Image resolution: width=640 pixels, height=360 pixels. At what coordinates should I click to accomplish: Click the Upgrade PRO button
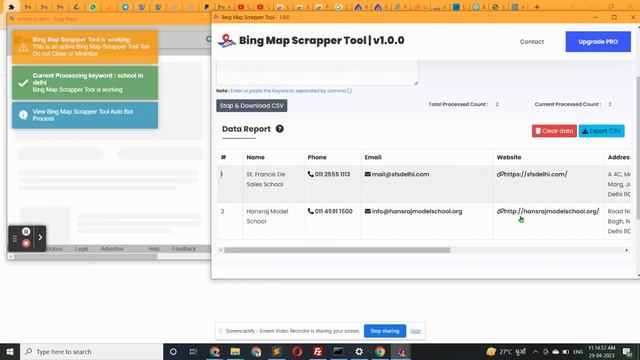pyautogui.click(x=598, y=42)
